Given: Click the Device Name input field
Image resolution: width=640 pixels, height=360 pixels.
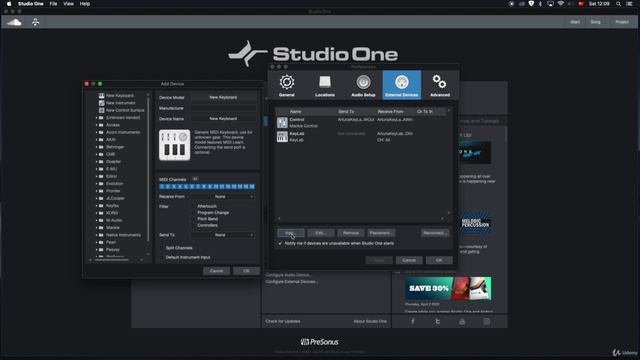Looking at the screenshot, I should pyautogui.click(x=223, y=119).
